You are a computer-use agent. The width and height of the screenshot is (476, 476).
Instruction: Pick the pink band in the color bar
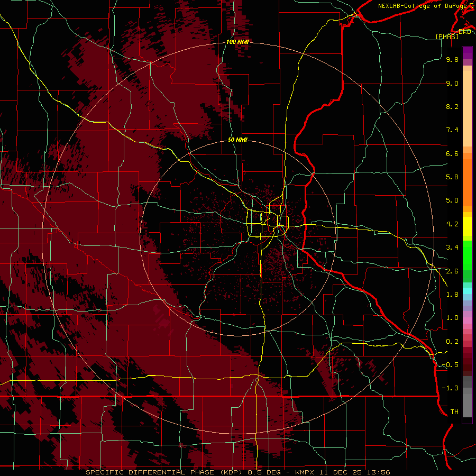point(467,321)
